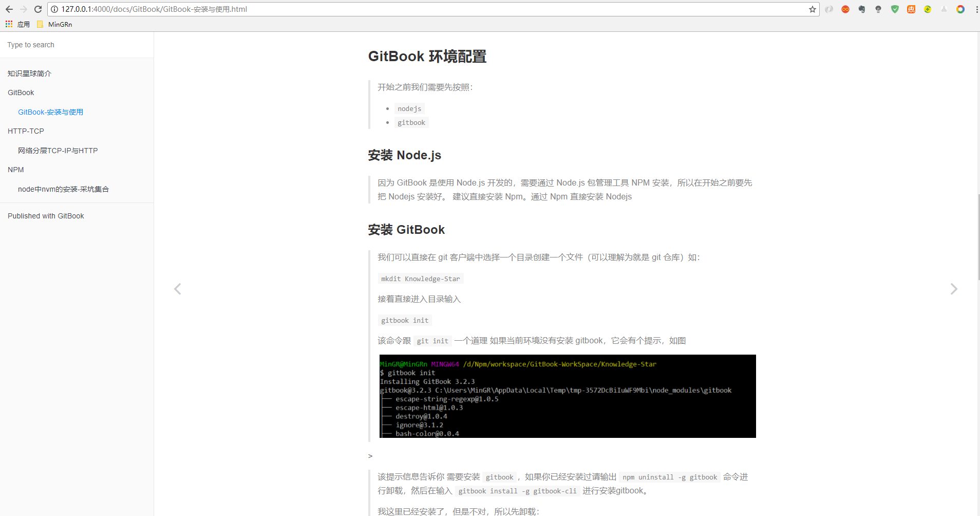View site information for 127.0.0.1
The width and height of the screenshot is (980, 516).
pos(54,9)
